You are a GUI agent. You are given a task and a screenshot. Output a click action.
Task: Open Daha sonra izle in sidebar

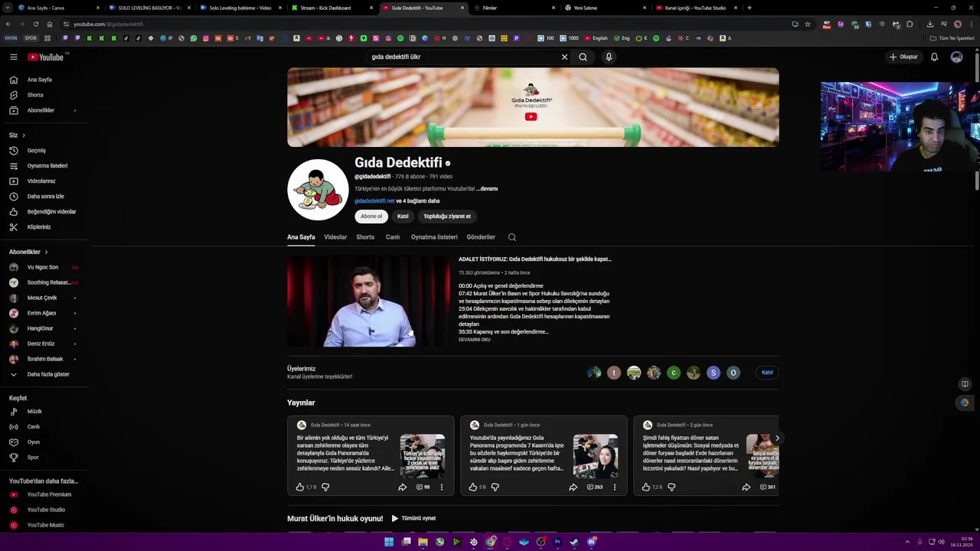pos(44,197)
